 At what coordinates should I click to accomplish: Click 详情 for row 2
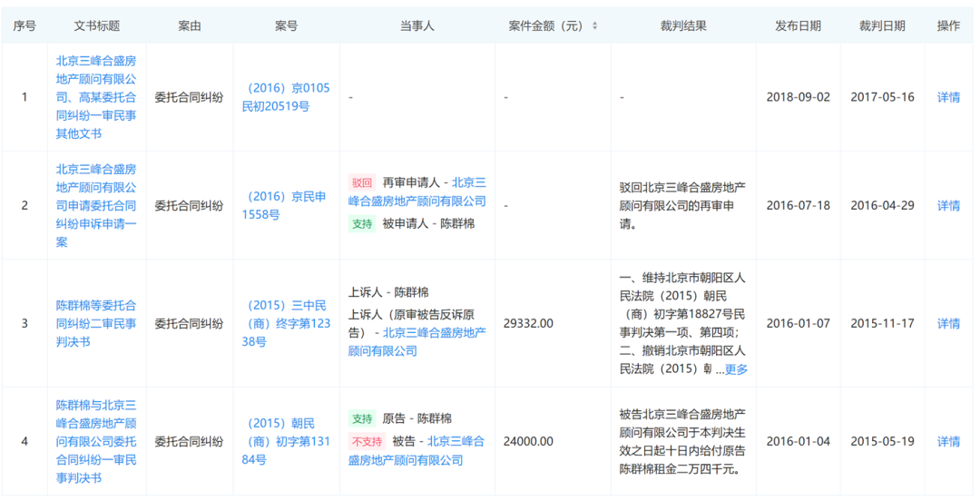tap(948, 205)
